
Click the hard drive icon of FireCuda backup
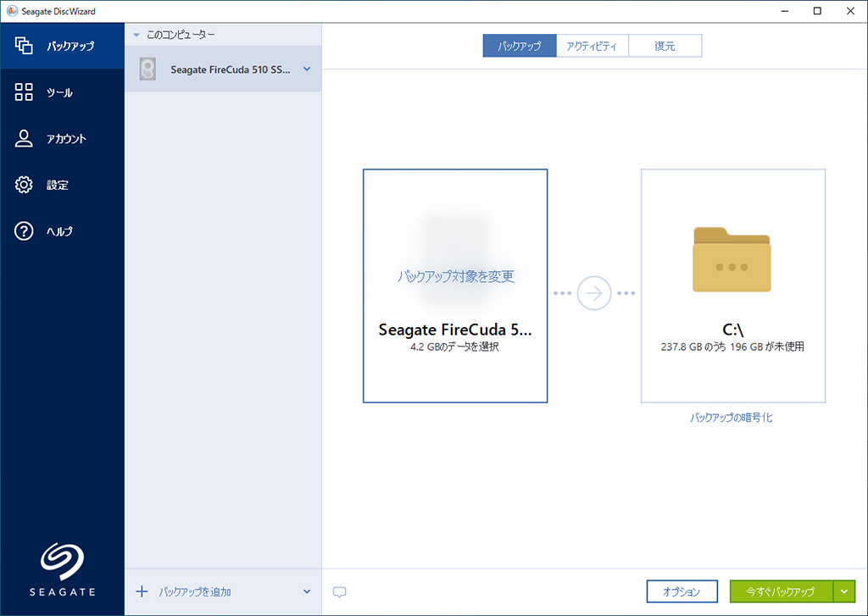(x=147, y=69)
